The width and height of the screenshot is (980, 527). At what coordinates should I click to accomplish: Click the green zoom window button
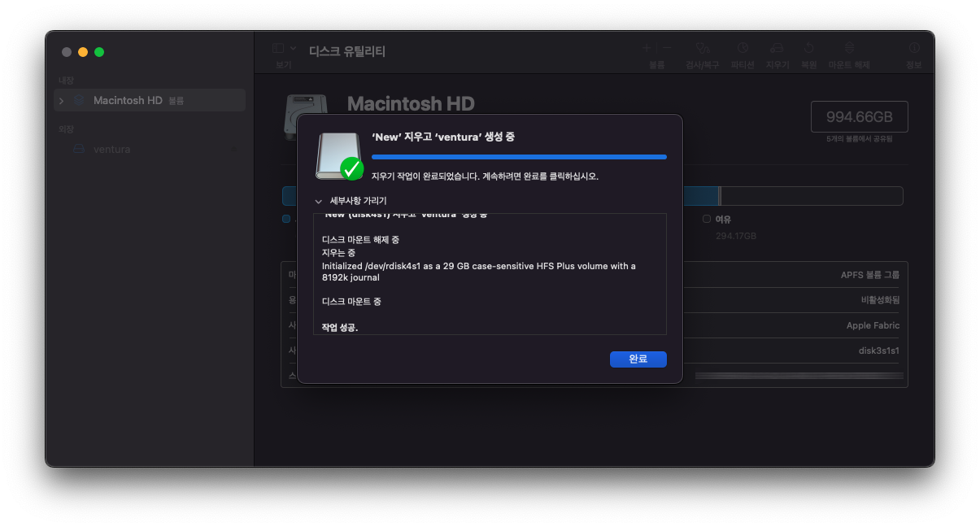[x=99, y=52]
